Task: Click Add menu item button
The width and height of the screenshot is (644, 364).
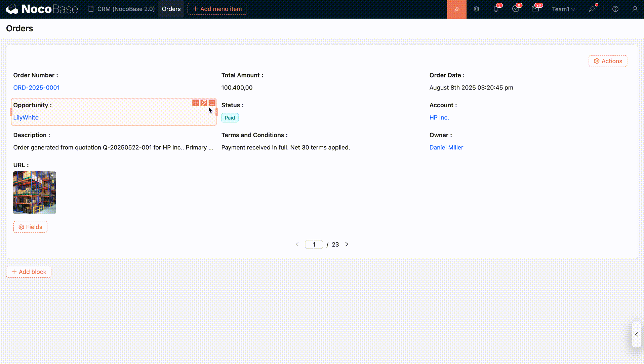Action: click(217, 9)
